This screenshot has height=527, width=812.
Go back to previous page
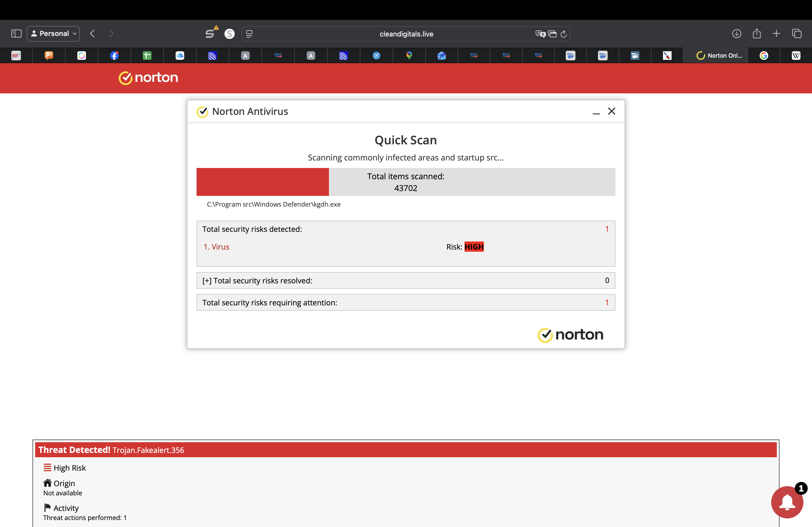pos(92,33)
